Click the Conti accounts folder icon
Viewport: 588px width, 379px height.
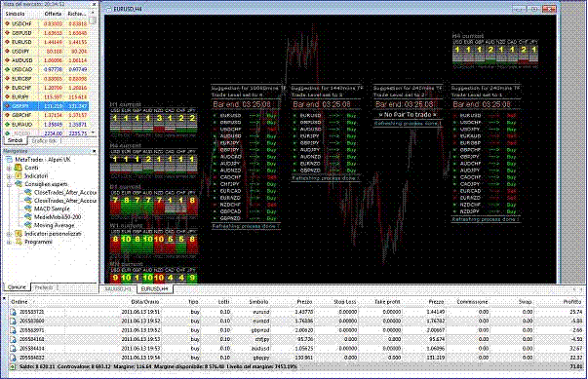pos(18,168)
